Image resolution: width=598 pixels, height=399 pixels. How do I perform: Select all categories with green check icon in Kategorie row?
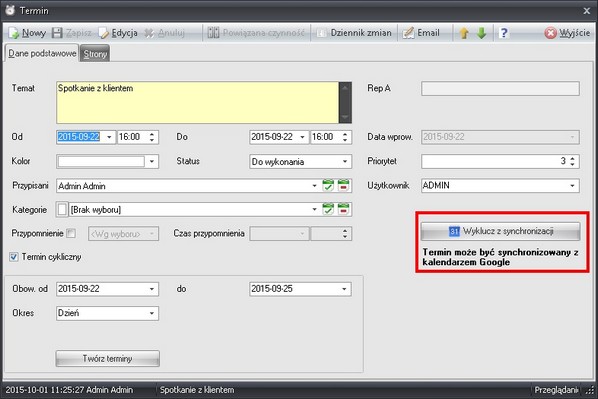tap(328, 209)
